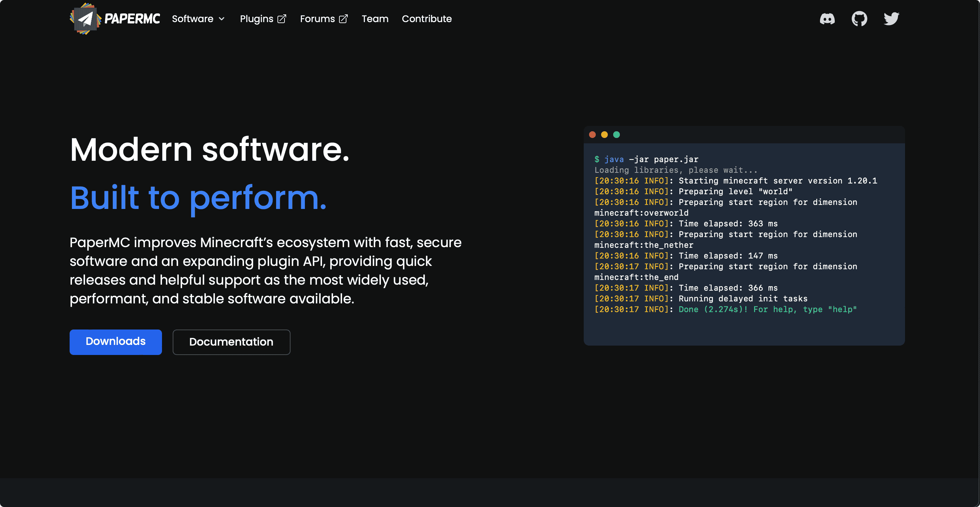Click the green terminal window dot
980x507 pixels.
(x=617, y=135)
